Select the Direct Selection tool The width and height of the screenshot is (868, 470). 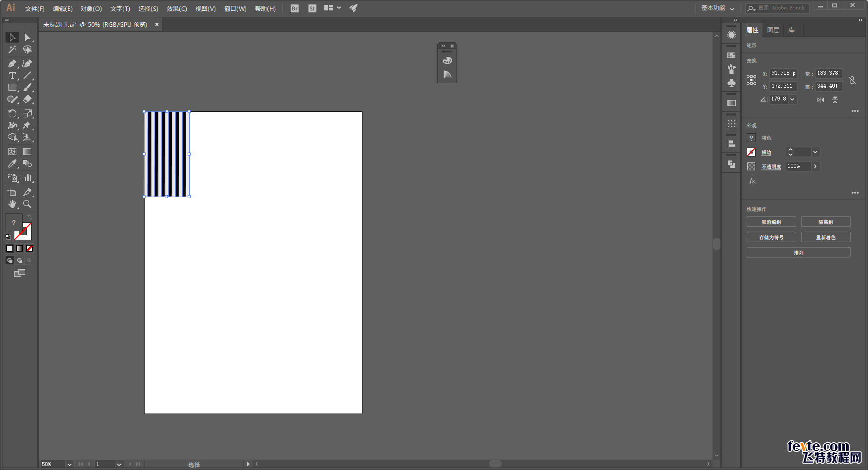[27, 38]
